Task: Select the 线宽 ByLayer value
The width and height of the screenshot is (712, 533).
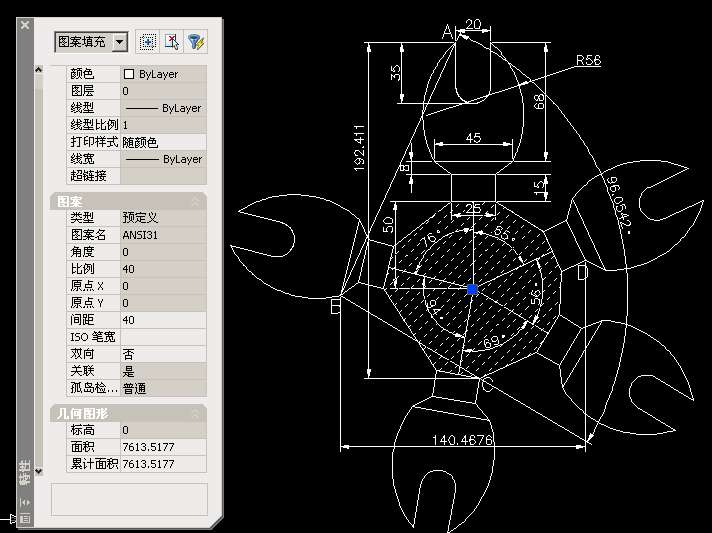Action: pyautogui.click(x=163, y=159)
